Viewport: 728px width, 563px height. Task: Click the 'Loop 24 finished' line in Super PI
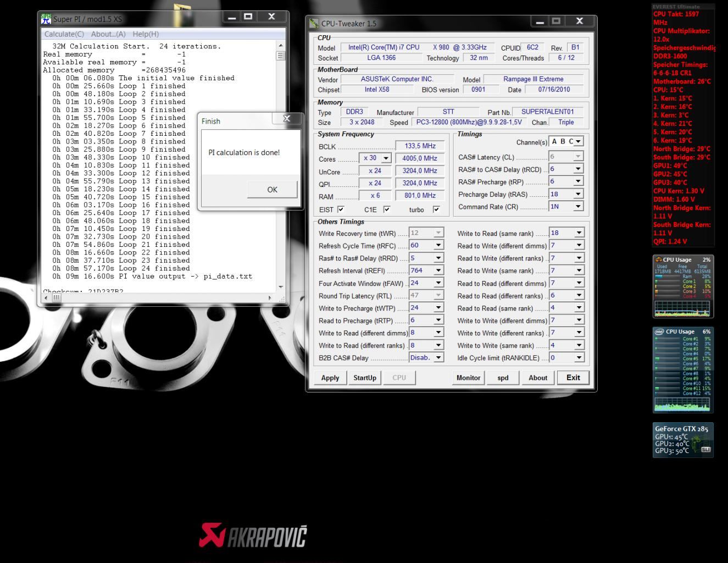click(x=121, y=268)
